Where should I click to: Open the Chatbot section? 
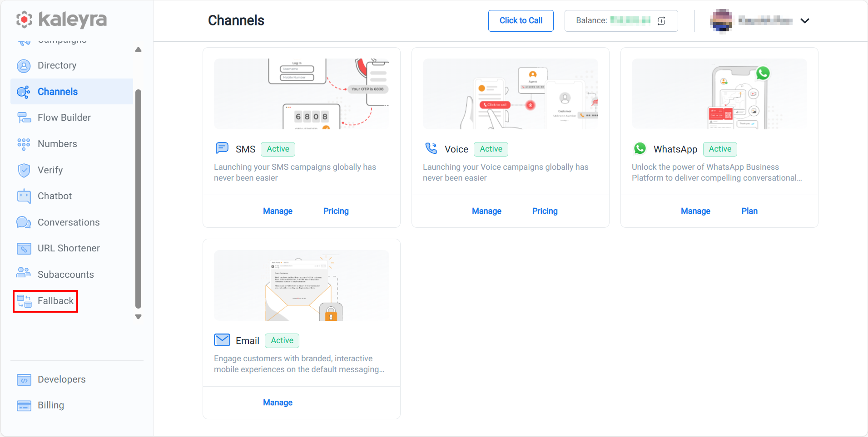click(x=72, y=196)
